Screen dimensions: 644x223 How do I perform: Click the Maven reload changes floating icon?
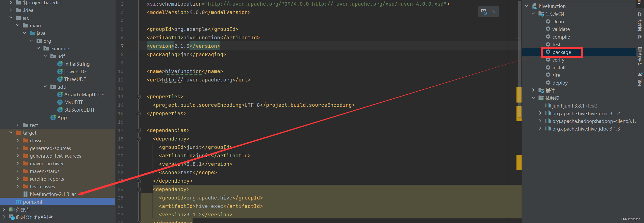click(x=484, y=12)
